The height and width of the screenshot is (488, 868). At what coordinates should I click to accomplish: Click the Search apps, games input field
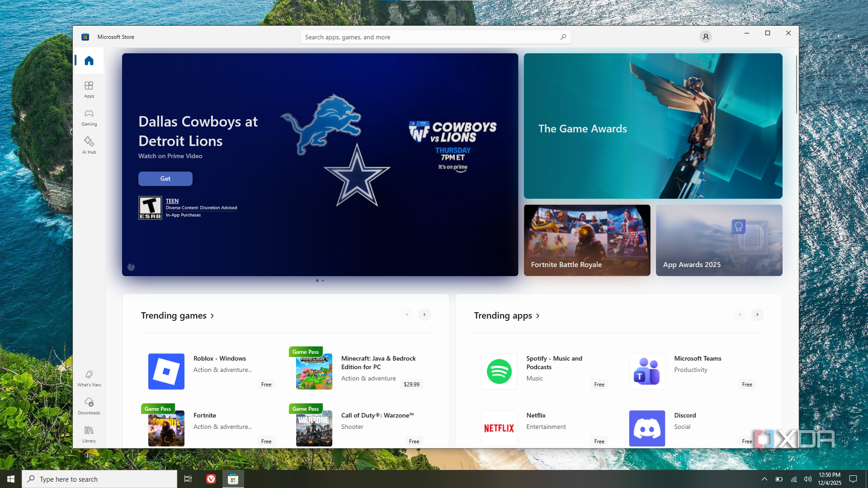[x=436, y=37]
